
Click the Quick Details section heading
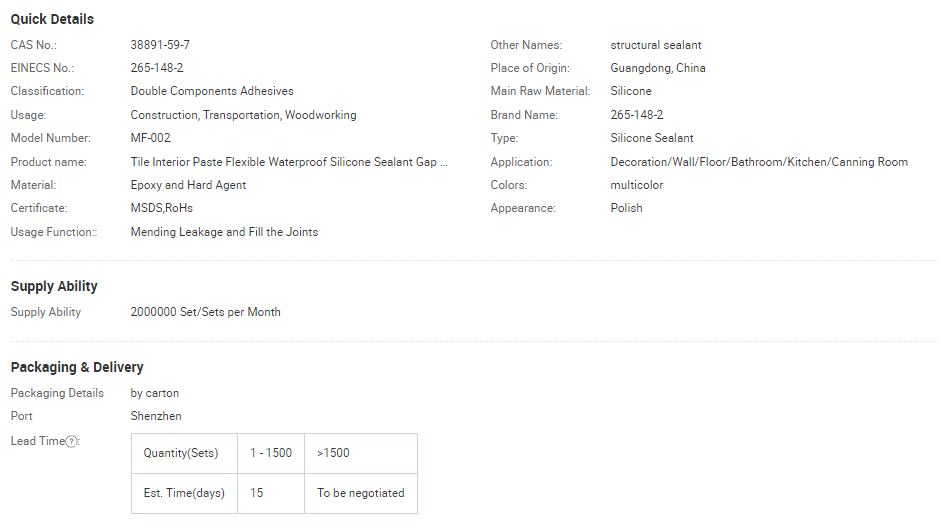point(52,19)
